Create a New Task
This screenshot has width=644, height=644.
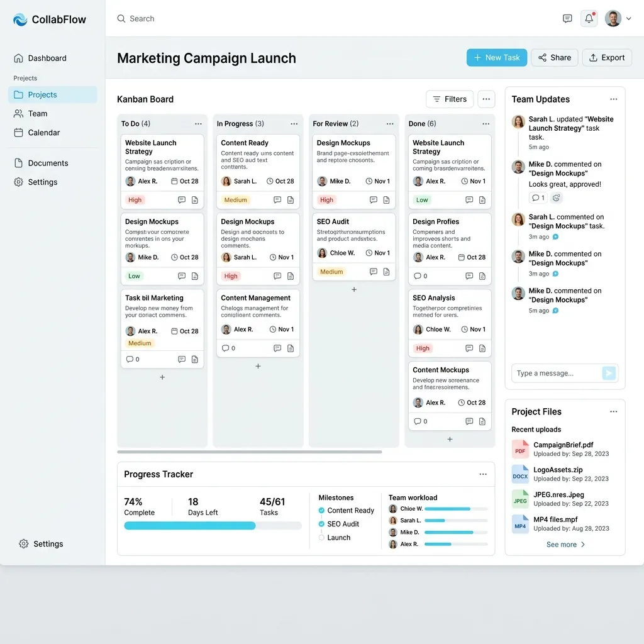pyautogui.click(x=497, y=57)
